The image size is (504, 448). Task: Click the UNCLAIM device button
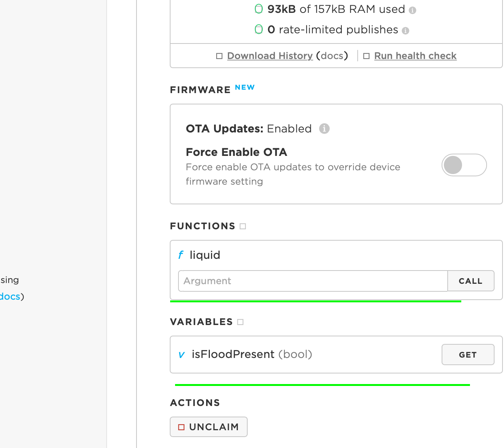click(209, 427)
